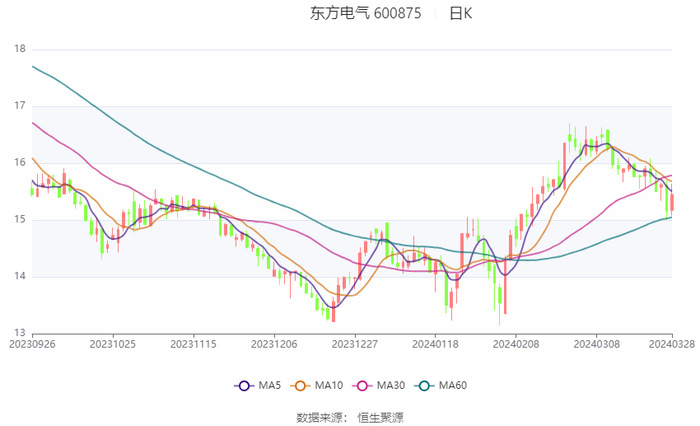Click the 20231227 date axis label

click(355, 343)
